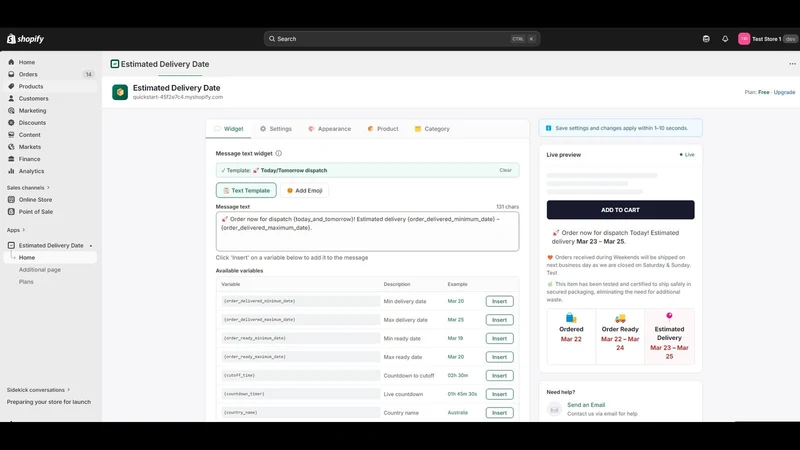
Task: Open Analytics in sidebar
Action: point(32,171)
